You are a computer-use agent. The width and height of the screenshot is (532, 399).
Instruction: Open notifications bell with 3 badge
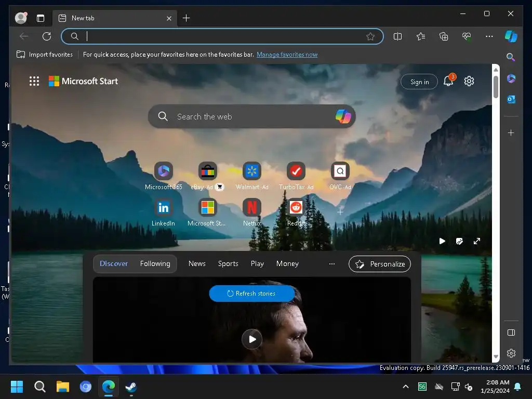coord(449,81)
